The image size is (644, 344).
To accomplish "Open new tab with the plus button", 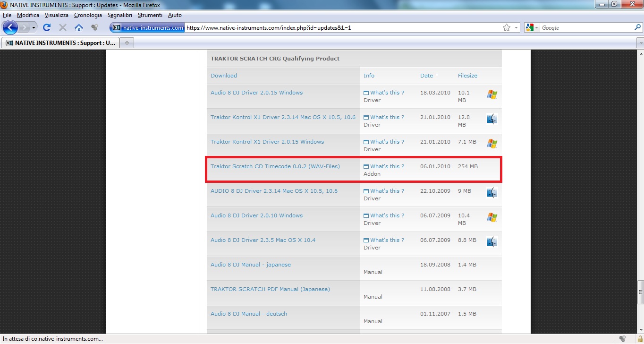I will pyautogui.click(x=127, y=43).
